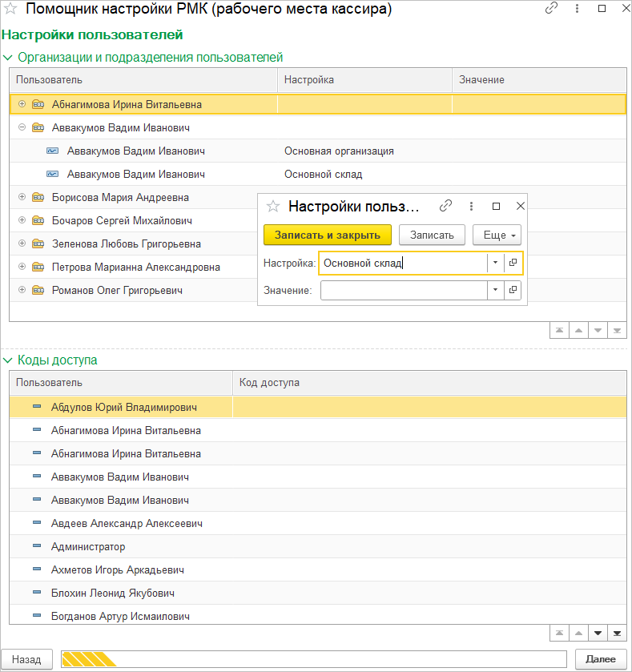Expand Романов Олег Григорьевич node
The width and height of the screenshot is (632, 672).
pyautogui.click(x=22, y=290)
